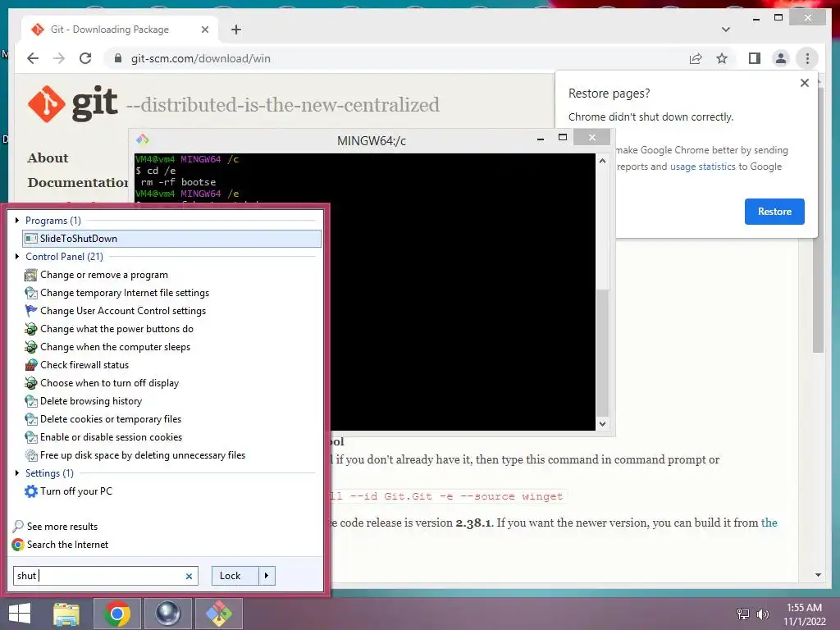Open Change or remove a program

pos(104,275)
